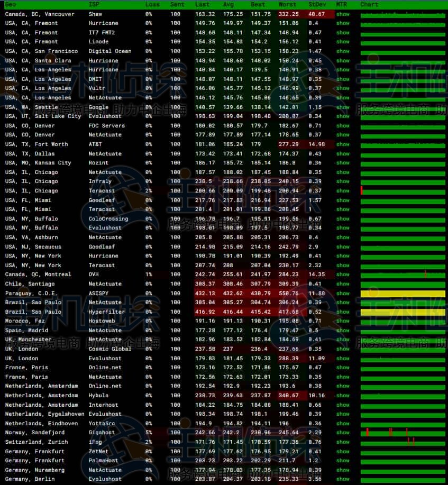The height and width of the screenshot is (485, 448).
Task: Select 'Morocco, Fez' geo cell
Action: [x=25, y=321]
